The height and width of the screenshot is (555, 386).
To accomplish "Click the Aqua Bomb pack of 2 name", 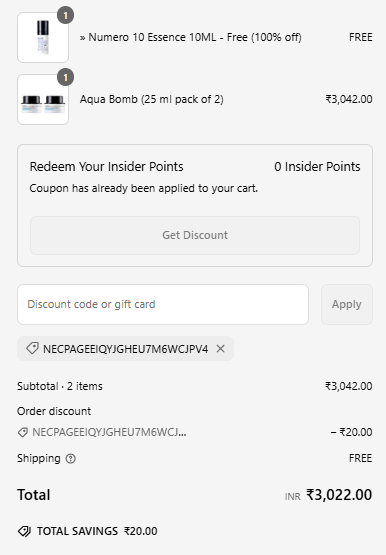I will (x=151, y=99).
